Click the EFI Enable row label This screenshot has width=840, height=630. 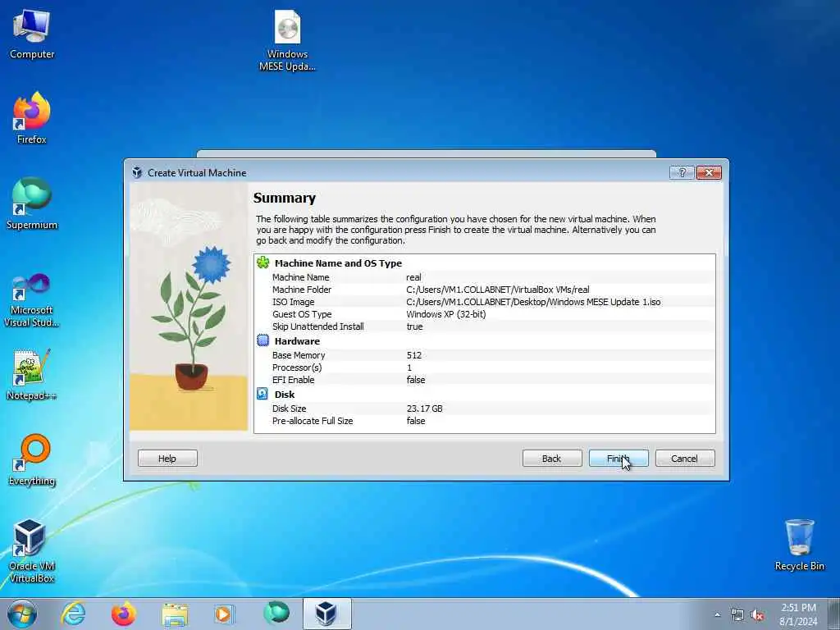point(293,380)
